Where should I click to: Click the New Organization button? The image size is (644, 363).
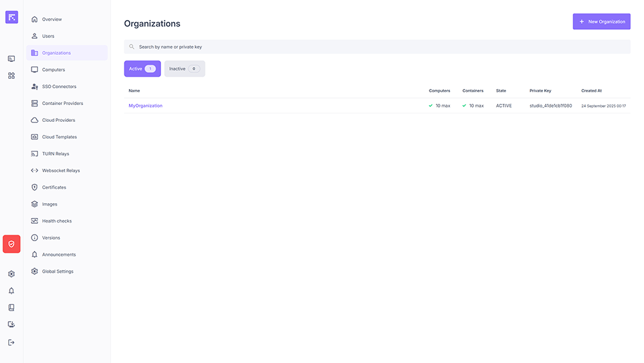601,22
